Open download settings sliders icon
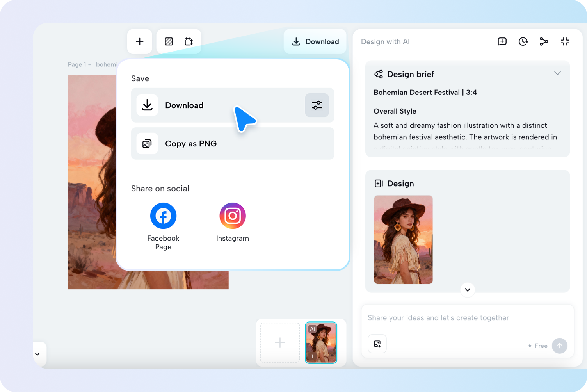The height and width of the screenshot is (392, 587). tap(317, 105)
